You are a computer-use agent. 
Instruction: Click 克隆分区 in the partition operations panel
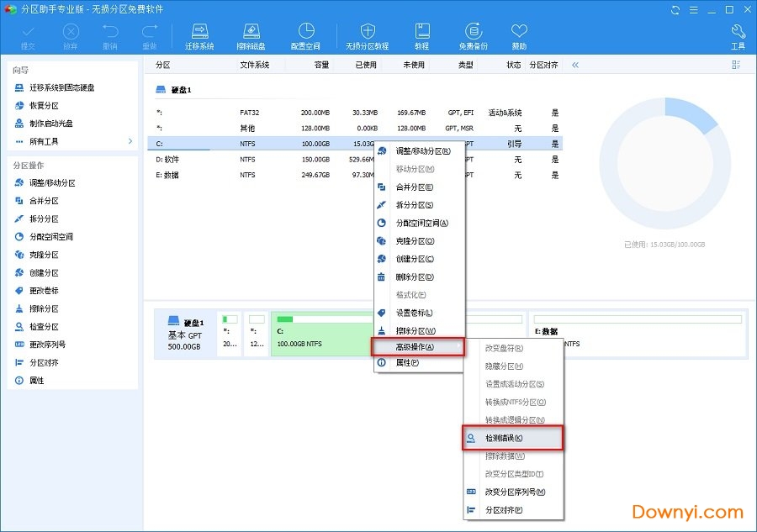click(44, 255)
